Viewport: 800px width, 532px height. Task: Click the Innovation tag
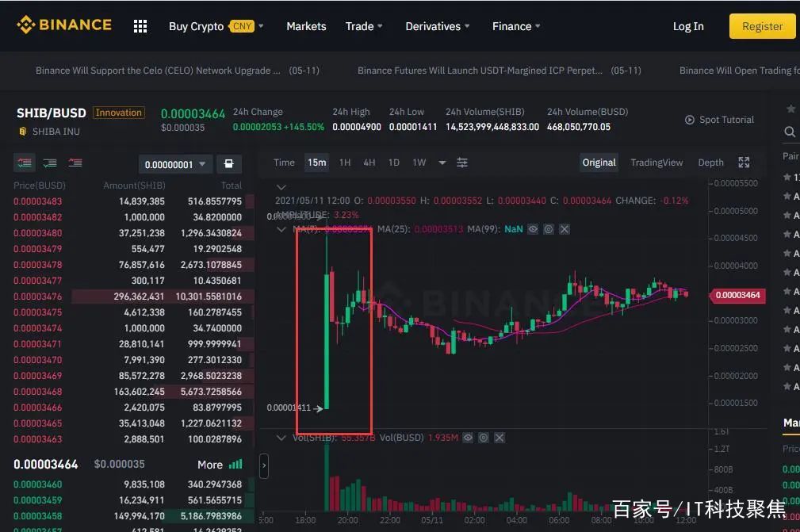pos(119,113)
